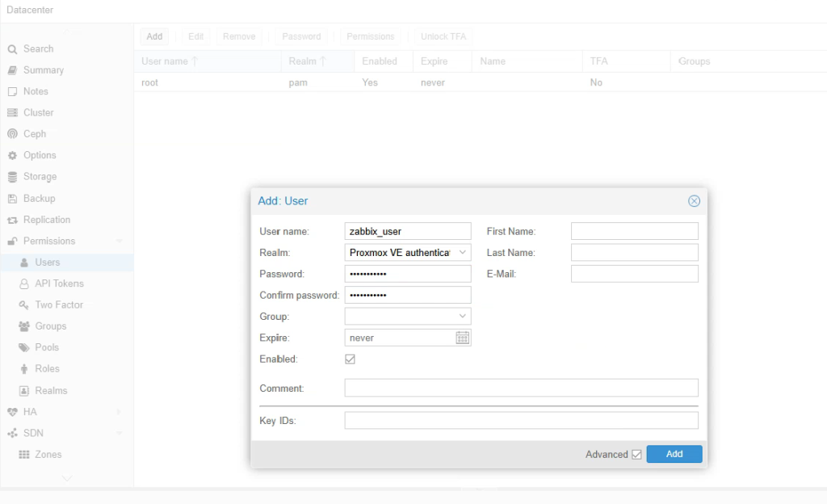Close the Add: User dialog
Screen dimensions: 827x504
click(694, 201)
